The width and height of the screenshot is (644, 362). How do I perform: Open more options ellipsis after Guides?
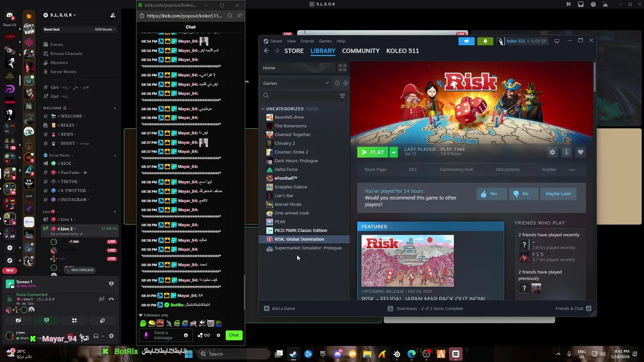(572, 170)
